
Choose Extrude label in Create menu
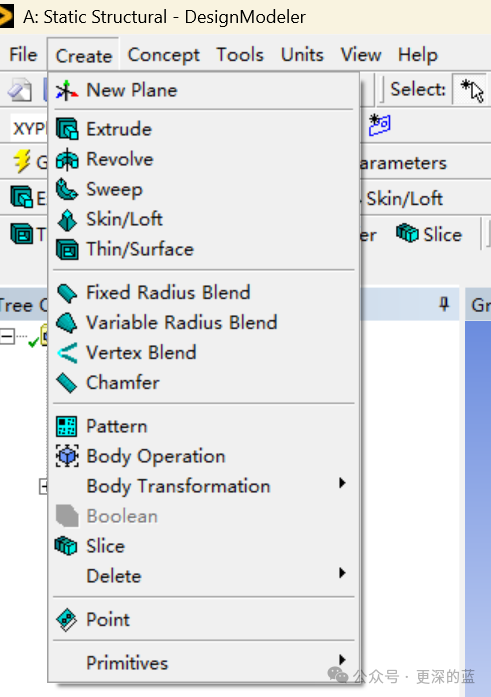coord(119,129)
